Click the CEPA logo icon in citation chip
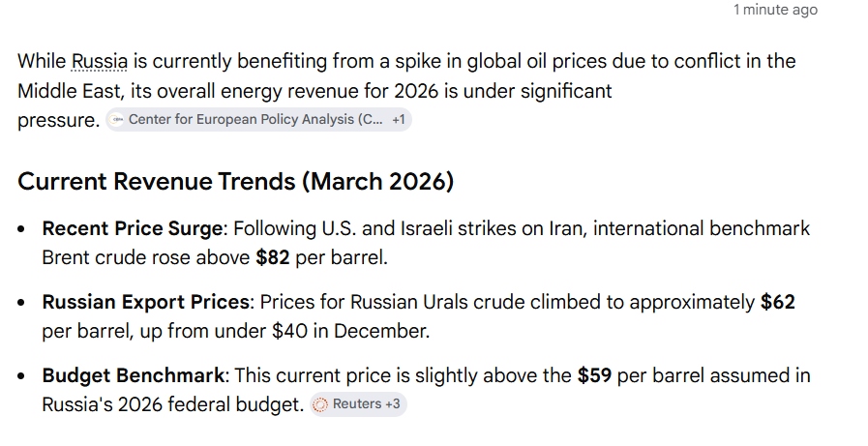Image resolution: width=868 pixels, height=446 pixels. click(x=116, y=120)
